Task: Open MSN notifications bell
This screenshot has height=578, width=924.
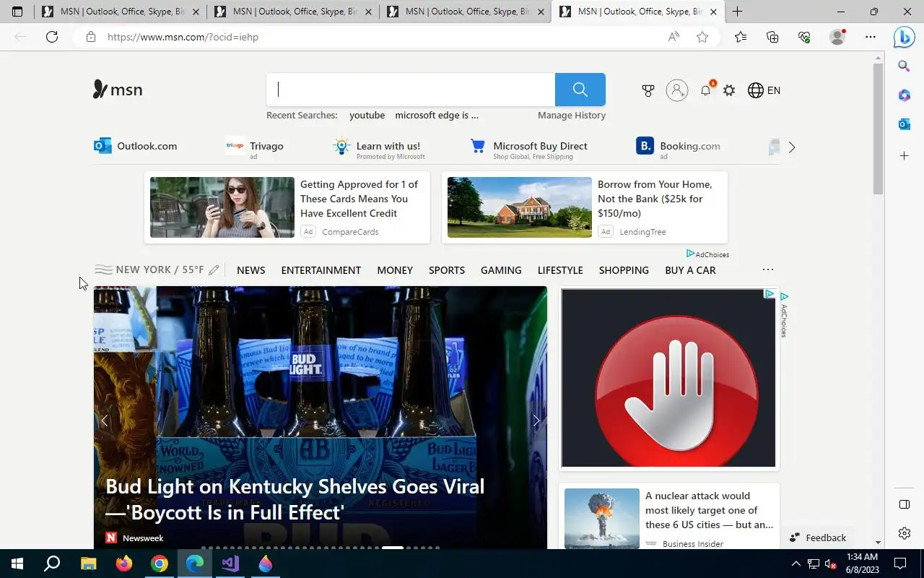Action: tap(706, 90)
